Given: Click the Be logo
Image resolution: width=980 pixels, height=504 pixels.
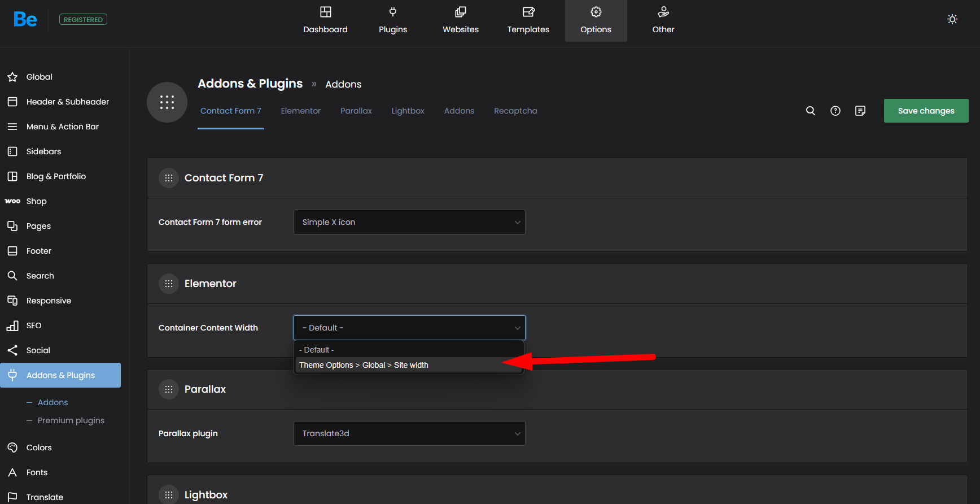Looking at the screenshot, I should point(25,19).
